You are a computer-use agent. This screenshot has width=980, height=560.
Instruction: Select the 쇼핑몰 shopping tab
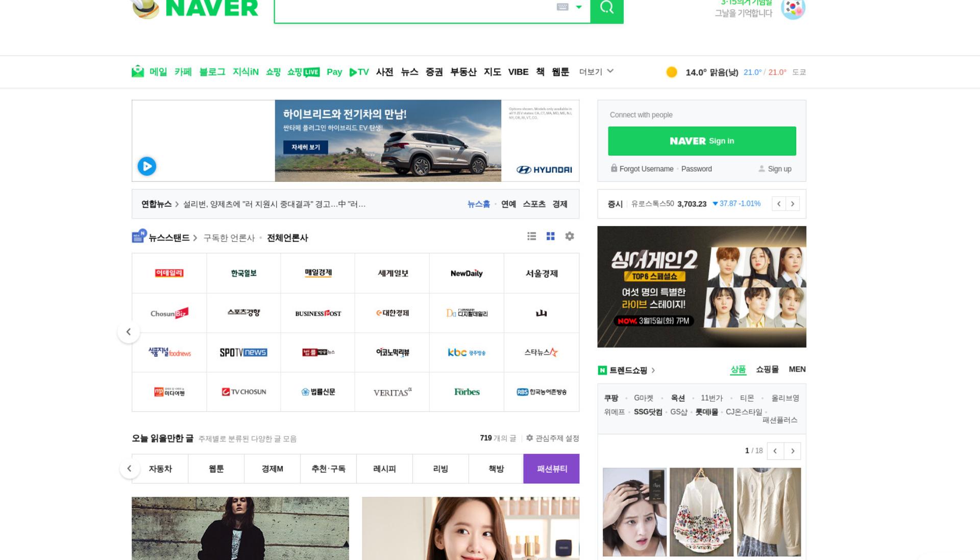click(x=767, y=370)
